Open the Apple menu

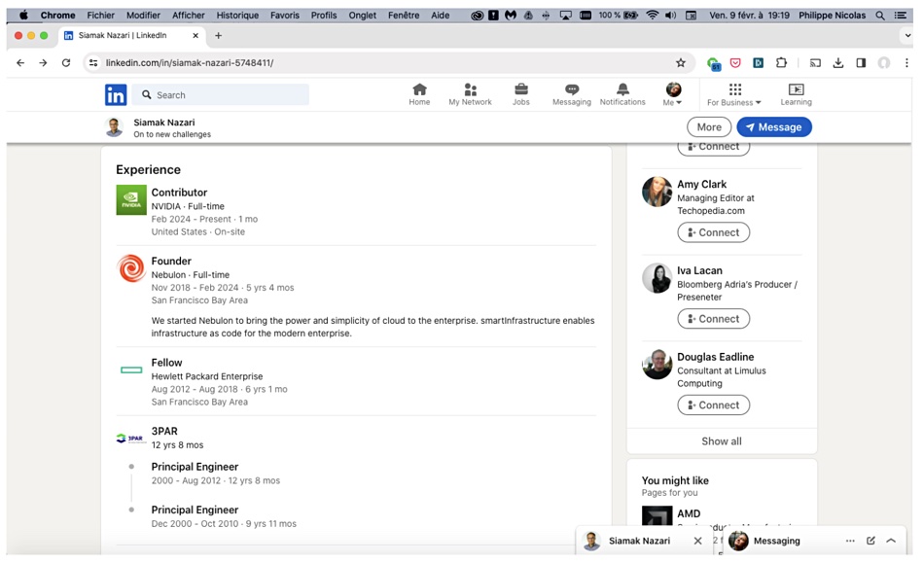tap(23, 16)
